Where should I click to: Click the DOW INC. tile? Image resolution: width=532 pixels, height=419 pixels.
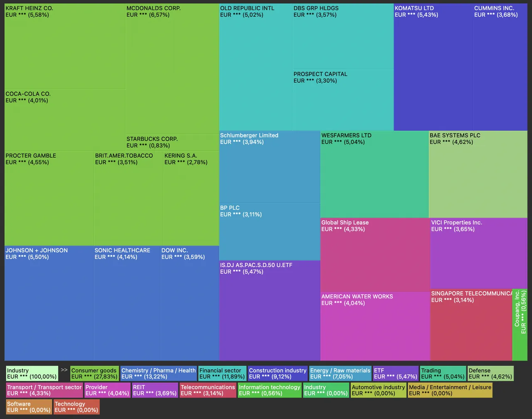click(x=190, y=303)
